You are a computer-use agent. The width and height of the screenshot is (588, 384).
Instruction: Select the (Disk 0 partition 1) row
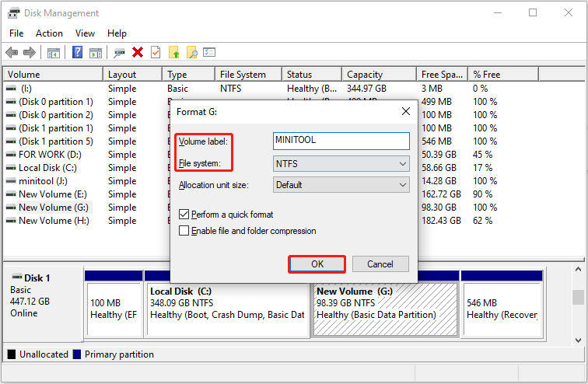tap(55, 102)
